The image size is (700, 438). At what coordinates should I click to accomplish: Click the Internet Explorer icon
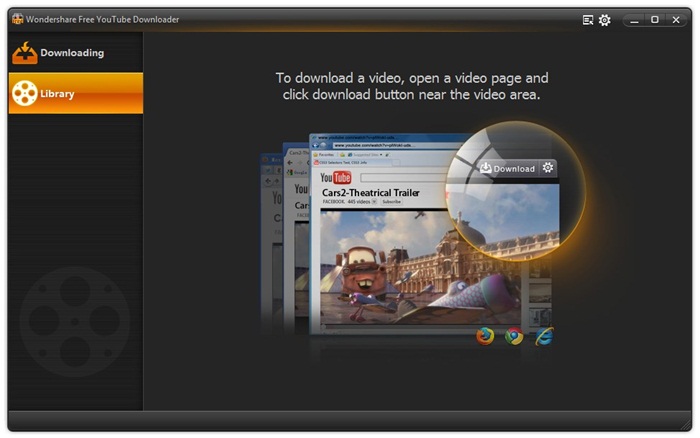coord(544,336)
